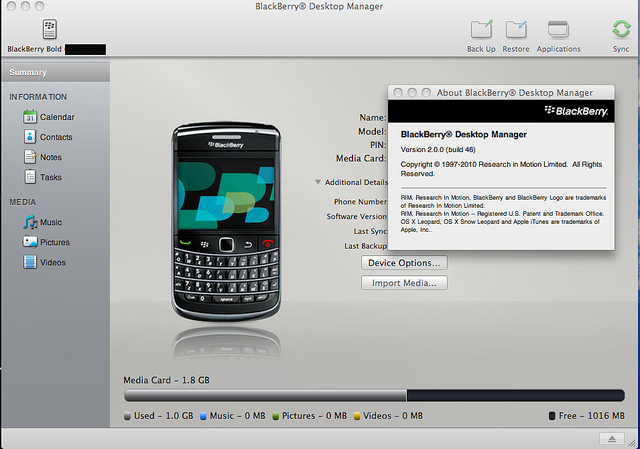640x449 pixels.
Task: Click the Tasks icon in sidebar
Action: [30, 177]
